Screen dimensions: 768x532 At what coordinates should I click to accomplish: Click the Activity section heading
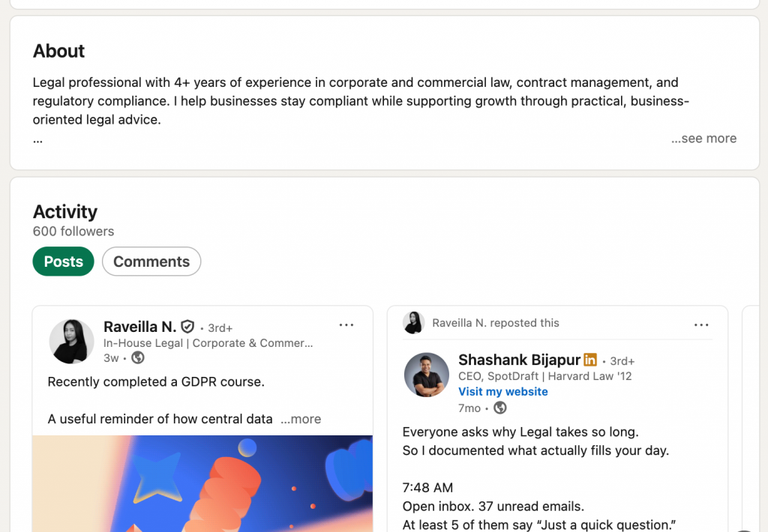[x=64, y=212]
